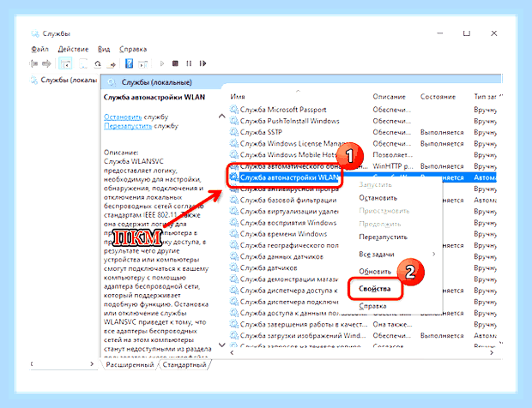Screen dimensions: 532x408
Task: Click the Состояние column header
Action: point(438,97)
